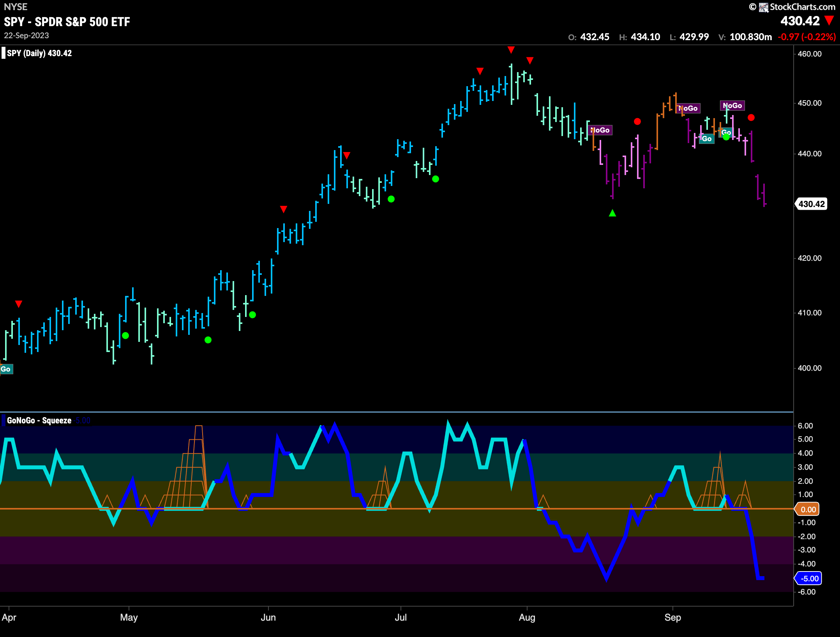Screen dimensions: 840x637
Task: Click the 430.42 current price tag
Action: [812, 204]
